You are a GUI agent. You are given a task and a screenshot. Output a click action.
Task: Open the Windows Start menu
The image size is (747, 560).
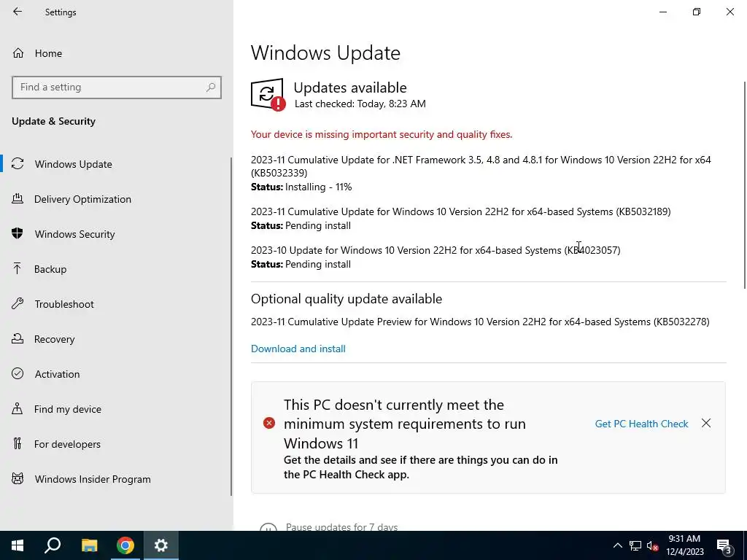tap(18, 545)
